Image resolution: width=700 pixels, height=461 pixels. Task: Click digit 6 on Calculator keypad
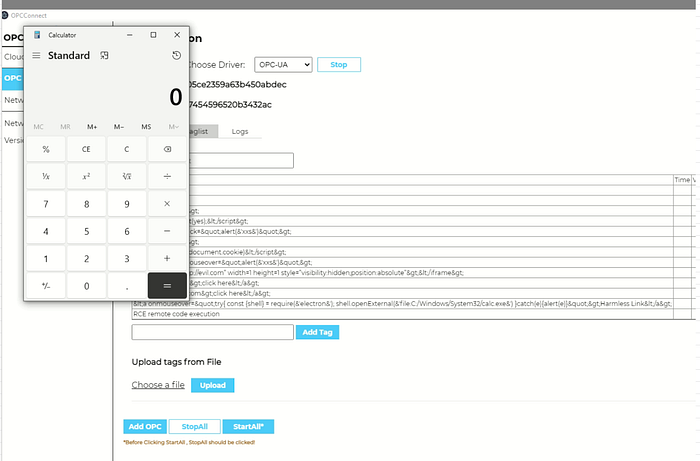(x=127, y=231)
